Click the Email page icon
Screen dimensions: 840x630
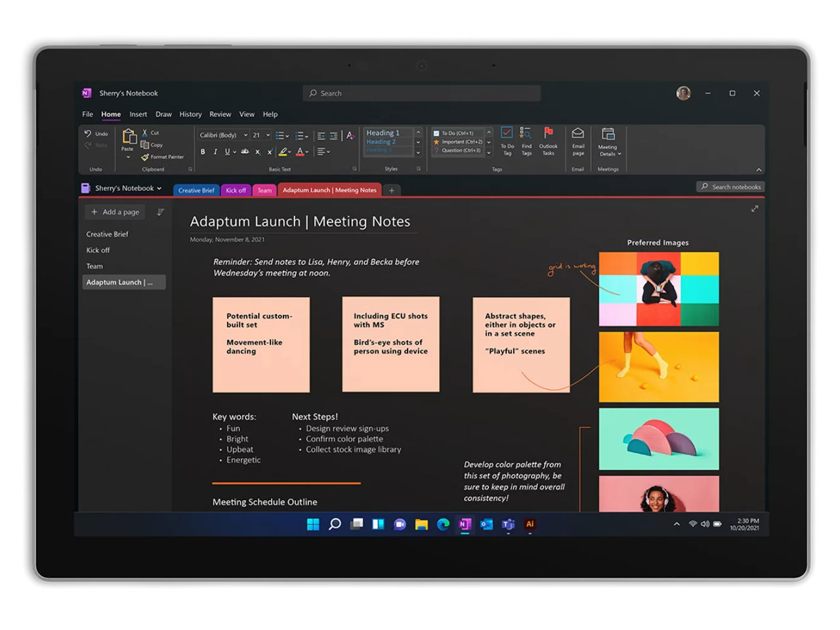coord(577,142)
